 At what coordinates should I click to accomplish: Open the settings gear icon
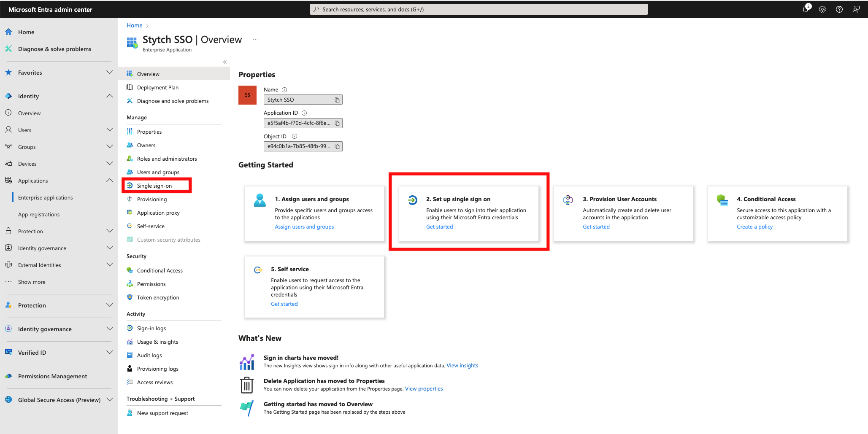[x=822, y=9]
